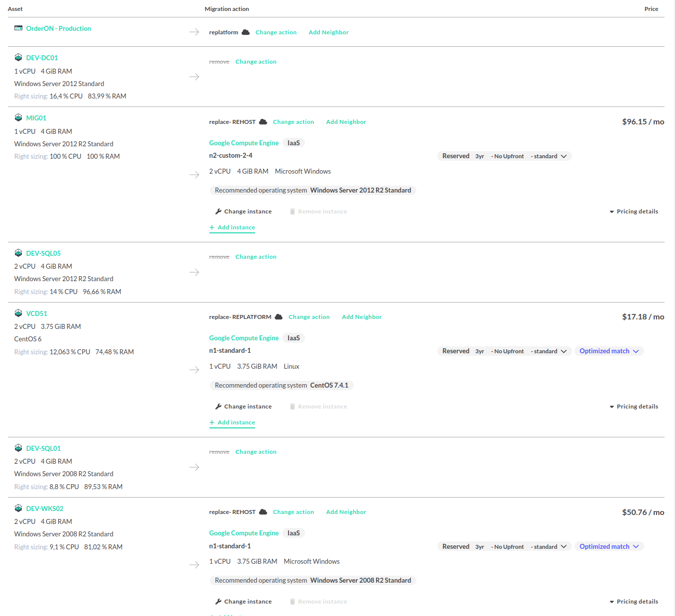Click Add Neighbor for DEV-WKS02

click(346, 512)
